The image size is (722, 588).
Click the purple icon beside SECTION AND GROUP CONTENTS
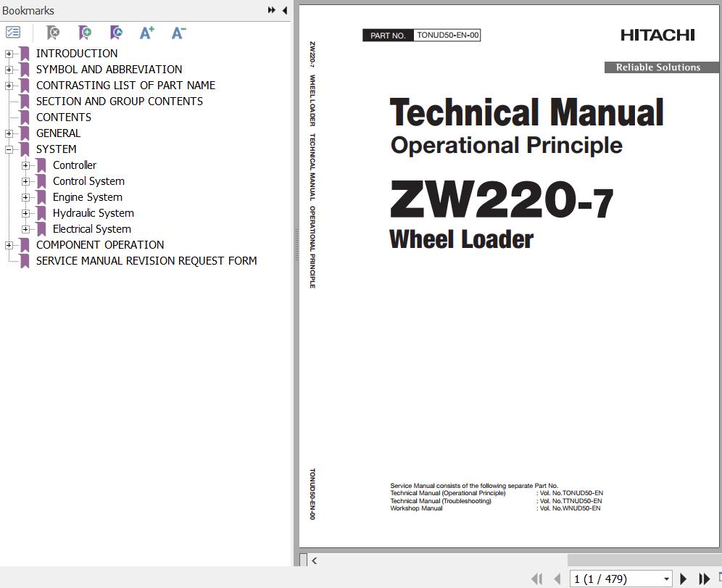25,102
